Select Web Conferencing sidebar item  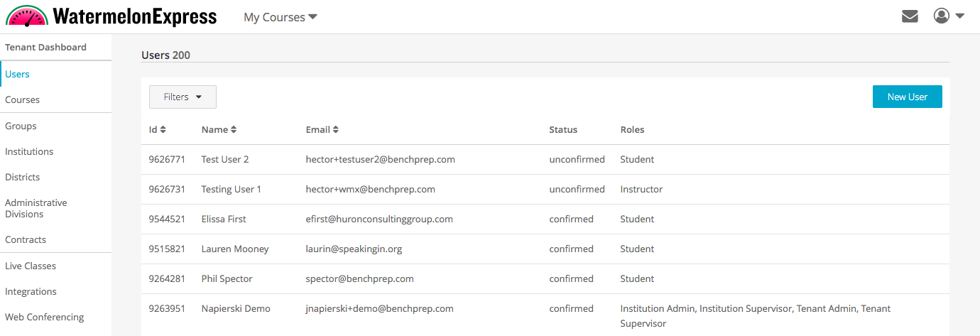[x=44, y=318]
